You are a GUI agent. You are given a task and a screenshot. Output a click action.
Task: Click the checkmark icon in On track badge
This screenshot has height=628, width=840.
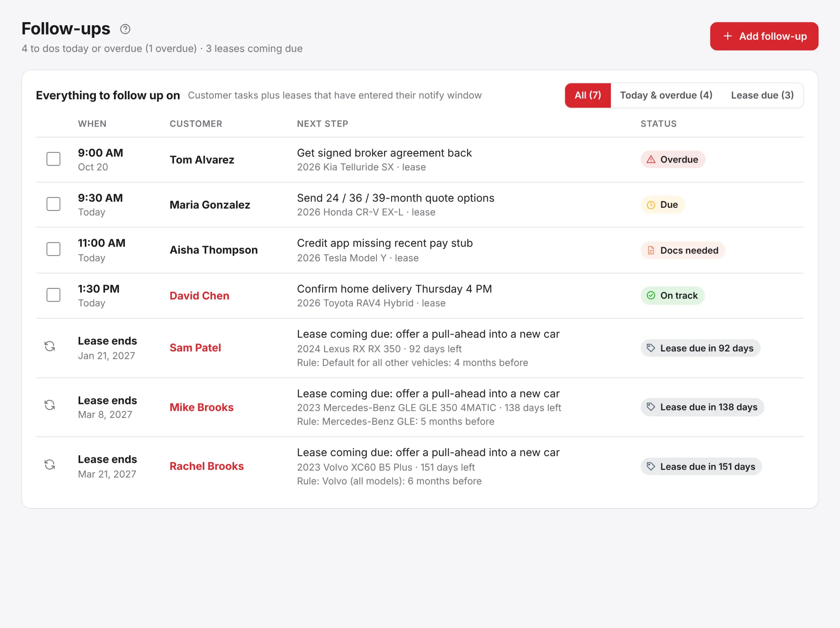pos(651,295)
